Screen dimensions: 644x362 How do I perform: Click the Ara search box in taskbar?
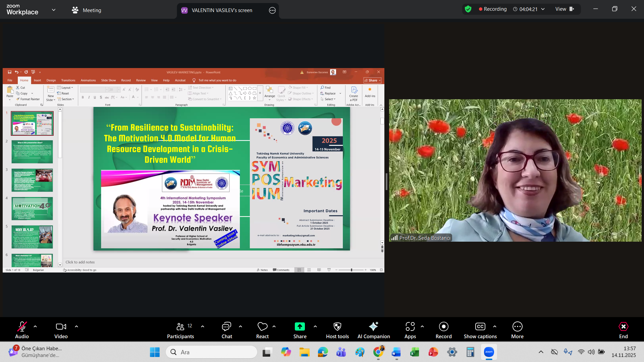click(x=212, y=352)
